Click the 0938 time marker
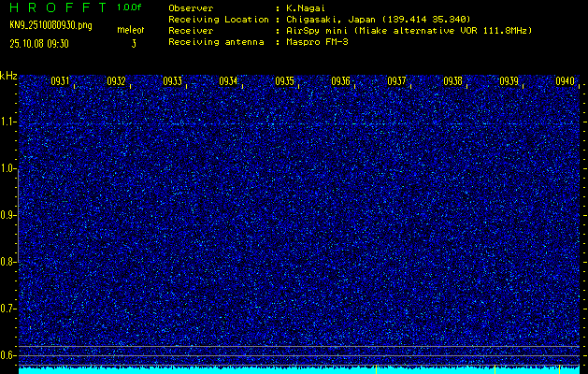 point(452,81)
